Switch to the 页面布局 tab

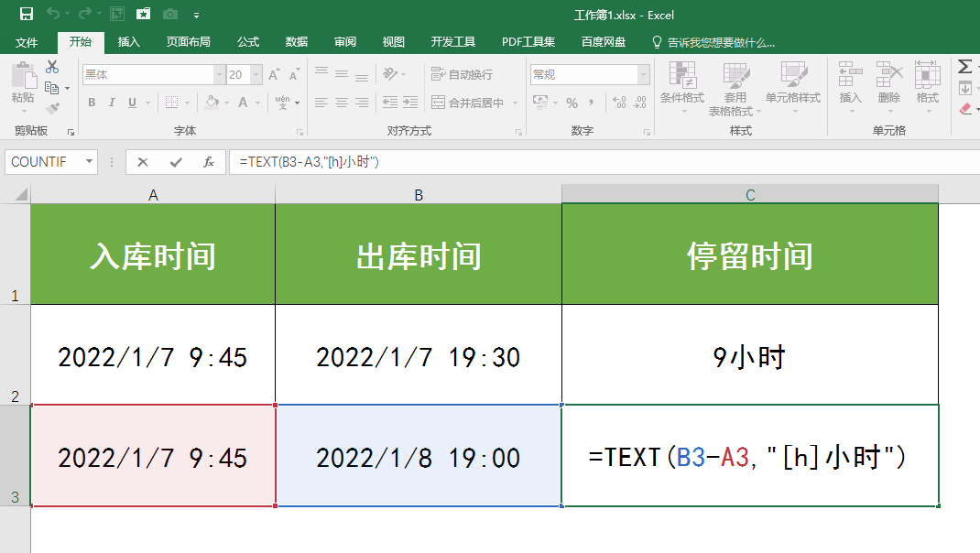coord(188,42)
